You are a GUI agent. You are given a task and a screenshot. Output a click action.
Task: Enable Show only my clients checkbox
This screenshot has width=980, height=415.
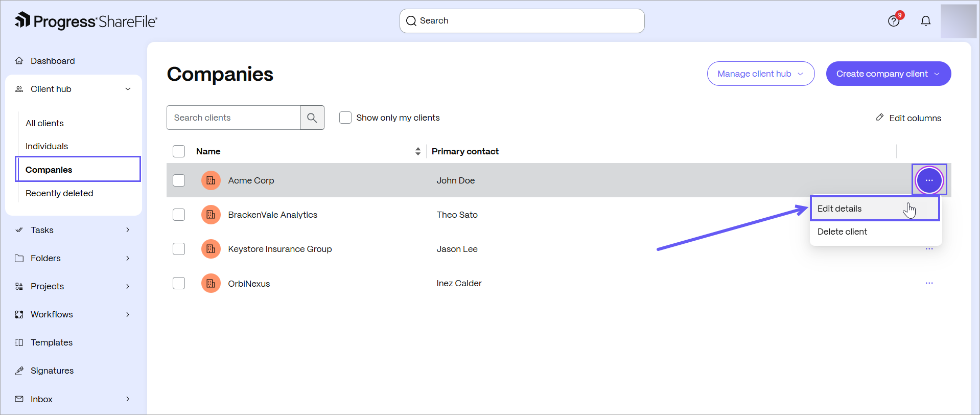pyautogui.click(x=345, y=118)
